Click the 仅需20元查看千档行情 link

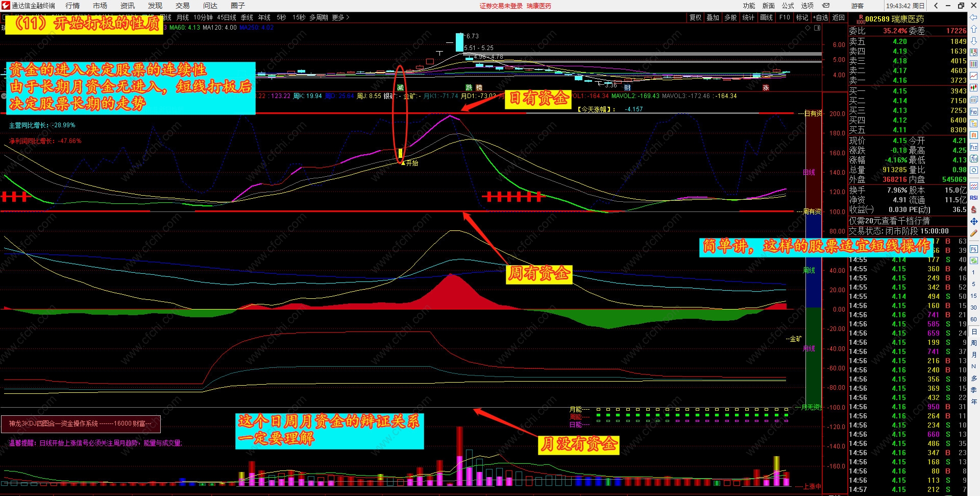tap(889, 221)
